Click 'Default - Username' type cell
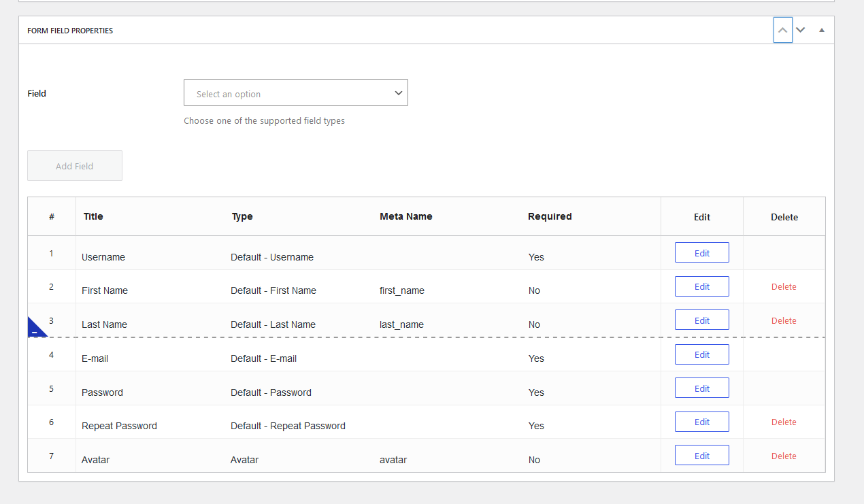The image size is (864, 504). tap(272, 257)
